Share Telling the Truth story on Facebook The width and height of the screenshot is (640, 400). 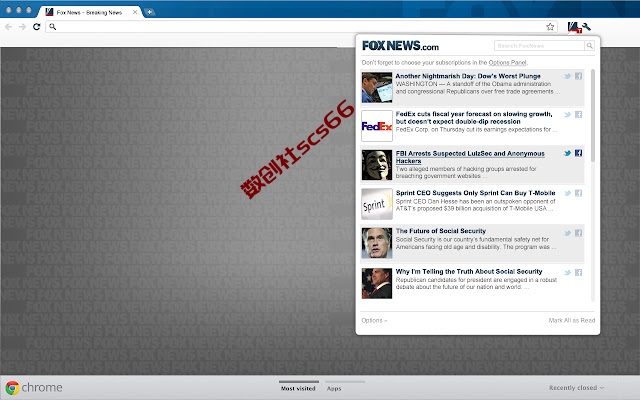(578, 273)
